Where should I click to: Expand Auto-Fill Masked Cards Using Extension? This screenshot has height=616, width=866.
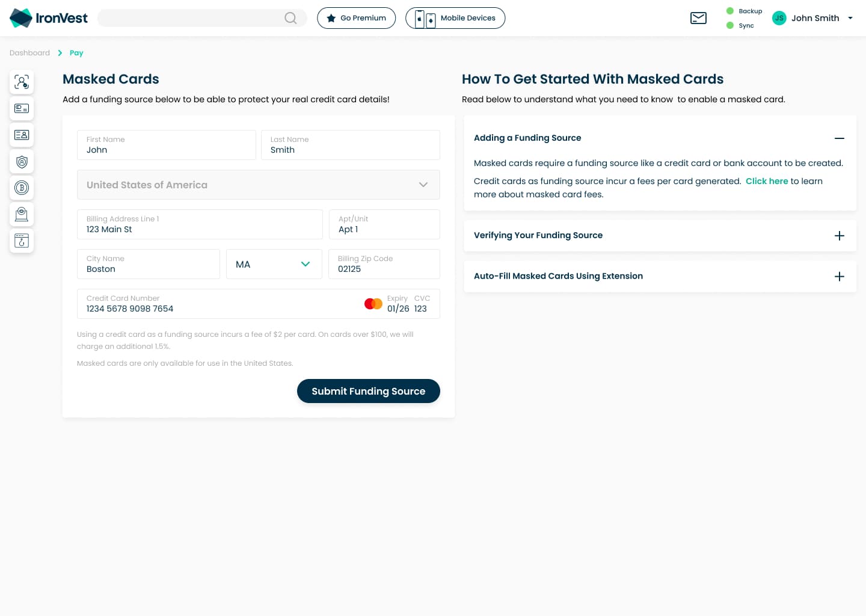(x=840, y=277)
